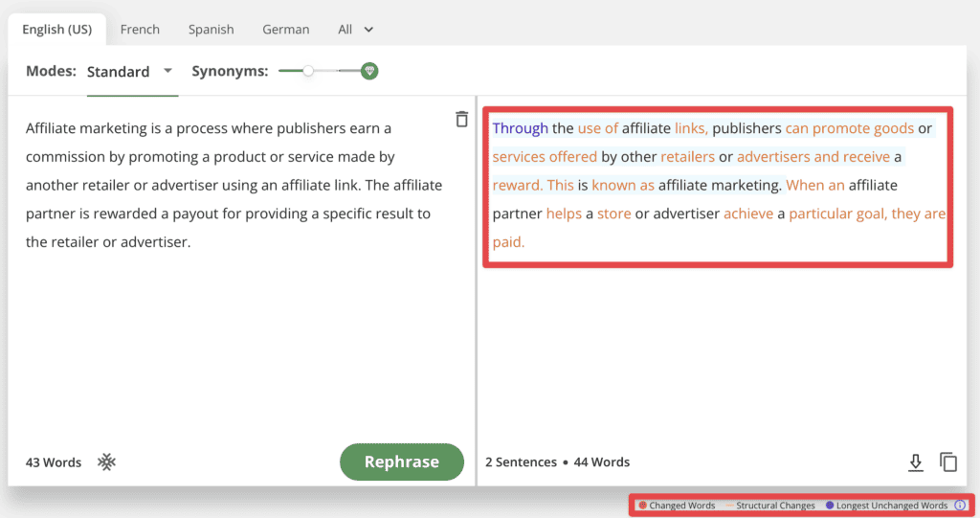
Task: Adjust the Synonyms slider handle
Action: point(308,71)
